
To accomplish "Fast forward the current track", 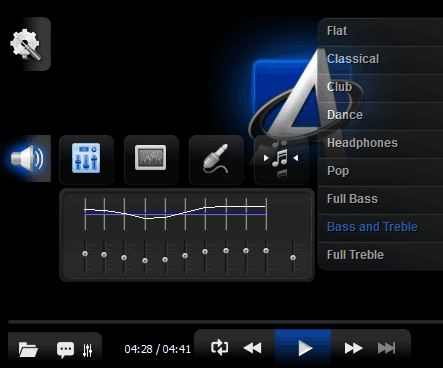I will coord(353,348).
